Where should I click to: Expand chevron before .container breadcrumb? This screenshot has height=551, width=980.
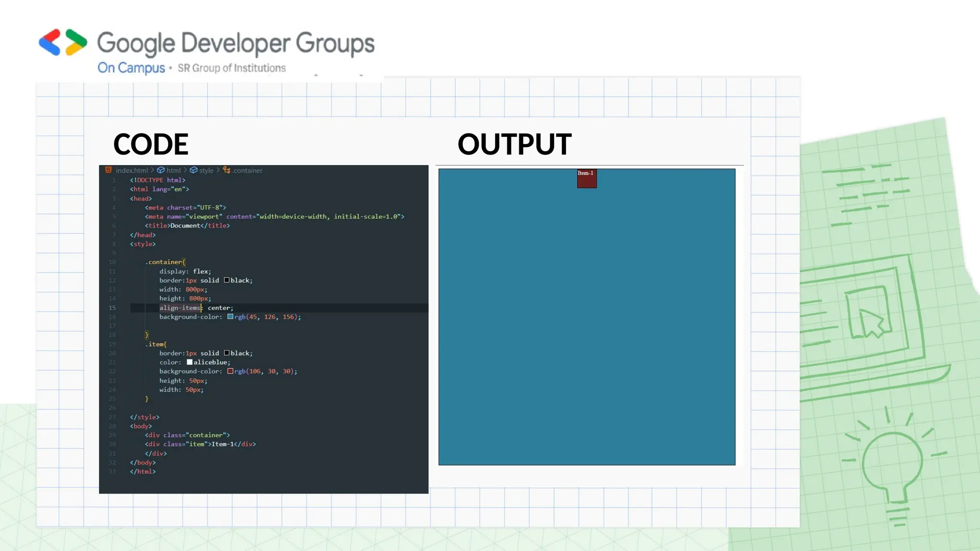[x=218, y=170]
